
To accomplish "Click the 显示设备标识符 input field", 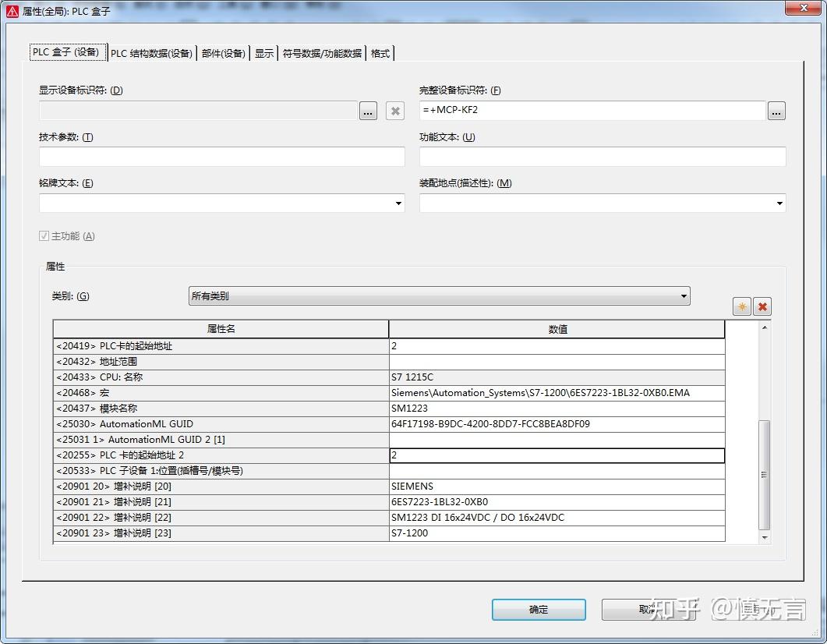I will pos(198,110).
